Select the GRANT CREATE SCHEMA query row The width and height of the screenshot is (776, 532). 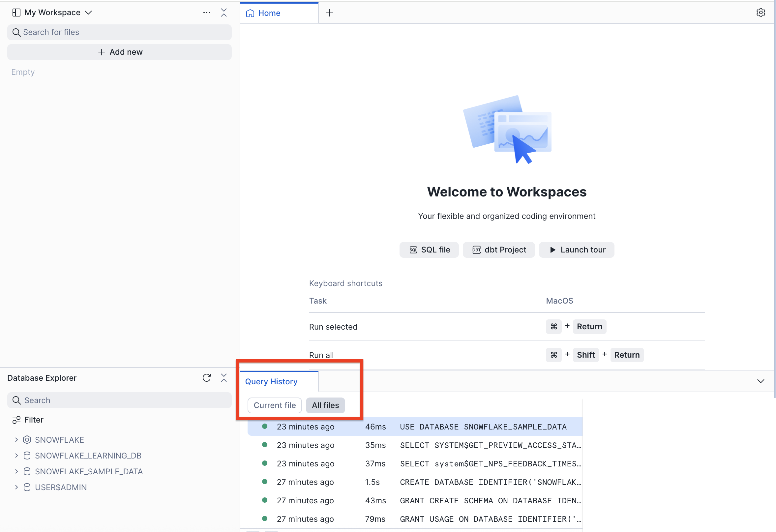coord(415,500)
